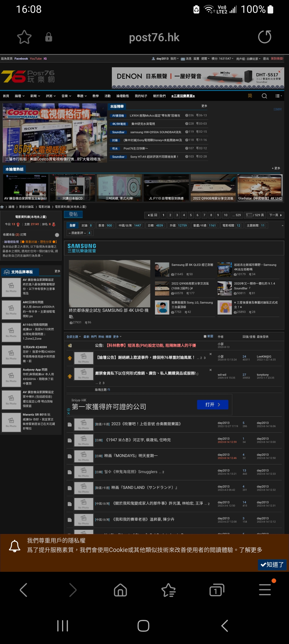Click 簽到領獎 sign-in reward link
The height and width of the screenshot is (644, 289).
[x=277, y=59]
